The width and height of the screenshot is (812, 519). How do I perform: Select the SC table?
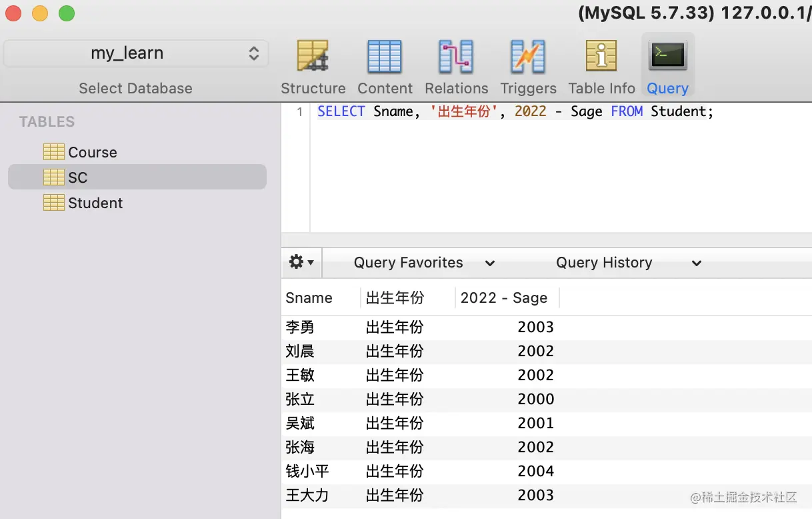pyautogui.click(x=137, y=177)
